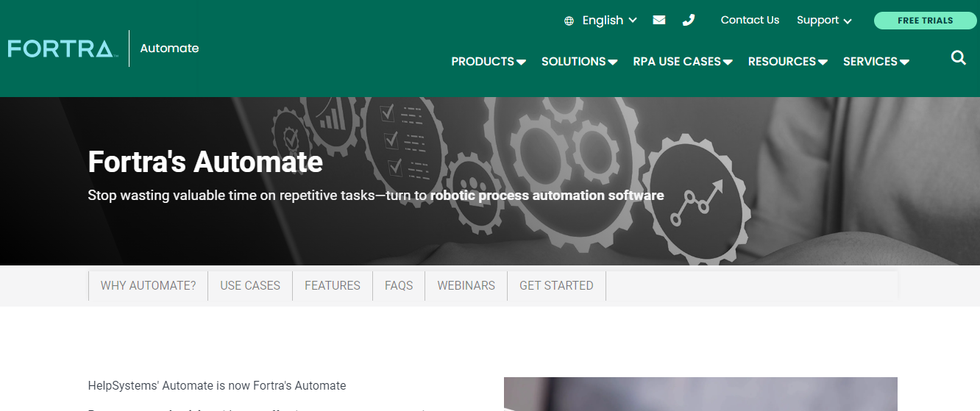Open the PRODUCTS menu
This screenshot has height=411, width=980.
(489, 62)
